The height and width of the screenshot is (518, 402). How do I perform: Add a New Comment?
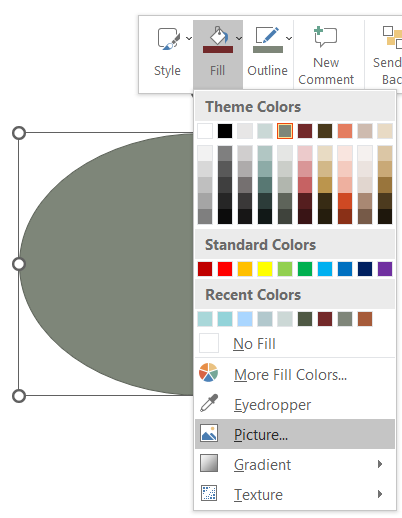326,54
